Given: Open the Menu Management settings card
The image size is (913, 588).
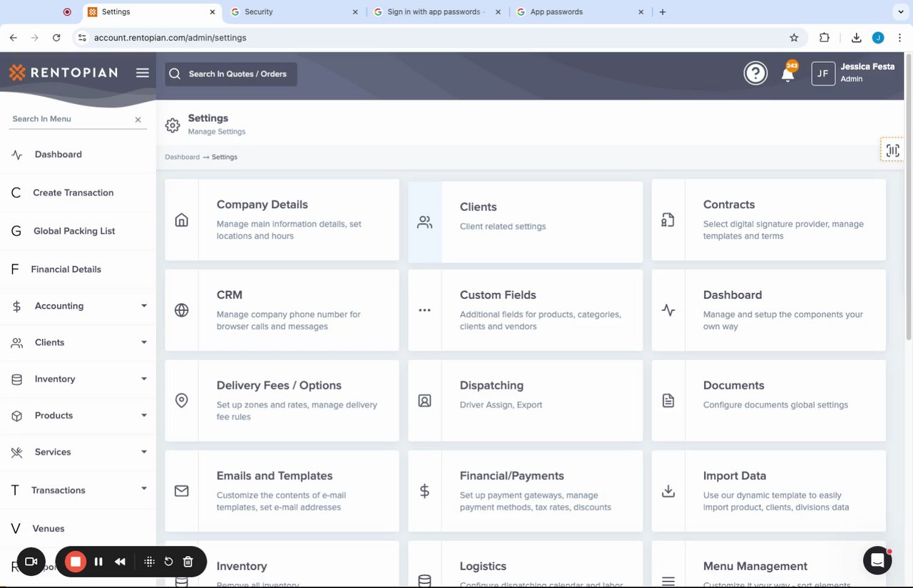Looking at the screenshot, I should click(x=769, y=564).
